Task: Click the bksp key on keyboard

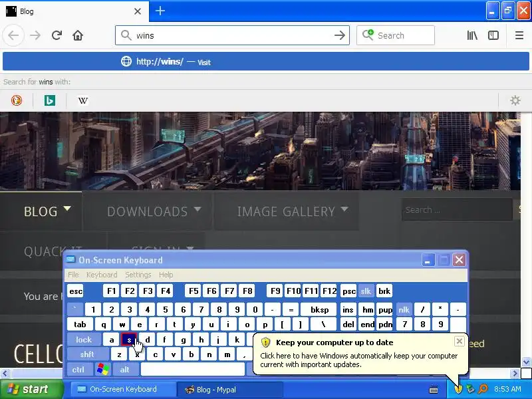Action: pyautogui.click(x=319, y=309)
